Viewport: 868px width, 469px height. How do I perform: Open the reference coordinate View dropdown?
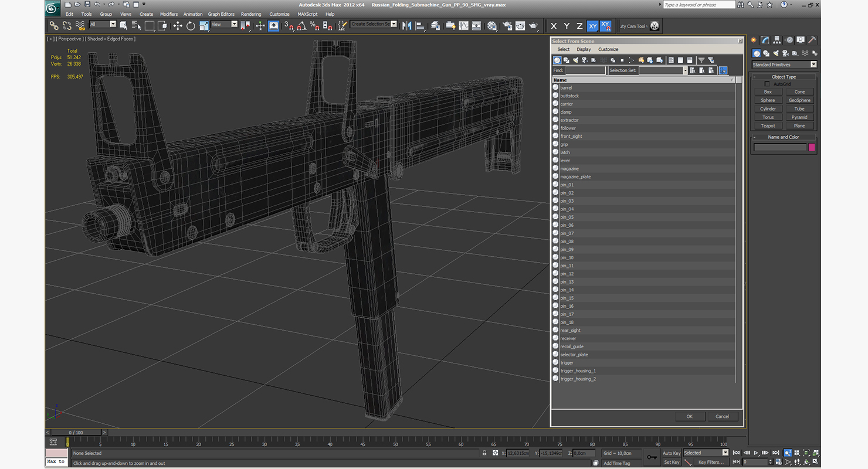point(224,24)
